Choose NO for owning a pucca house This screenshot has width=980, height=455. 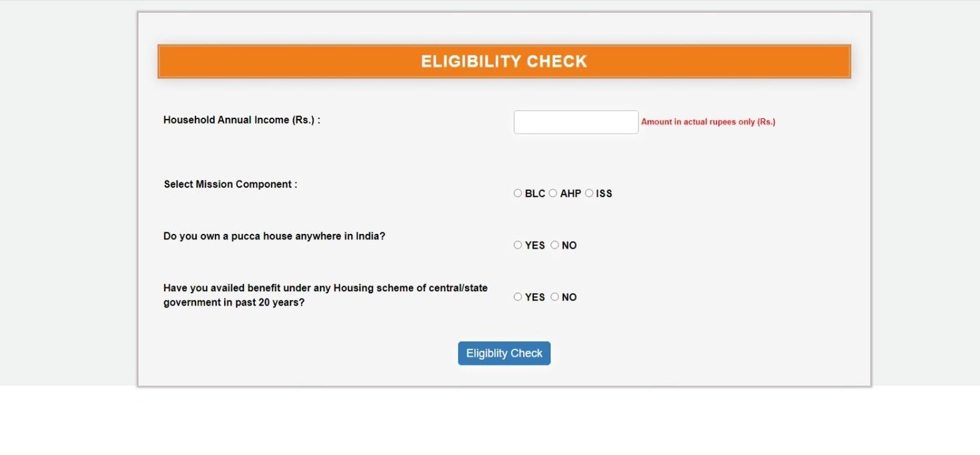(x=554, y=245)
